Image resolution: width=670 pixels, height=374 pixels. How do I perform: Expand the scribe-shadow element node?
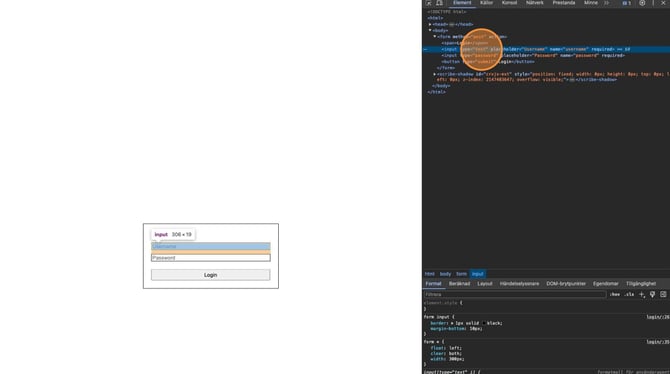[x=435, y=74]
